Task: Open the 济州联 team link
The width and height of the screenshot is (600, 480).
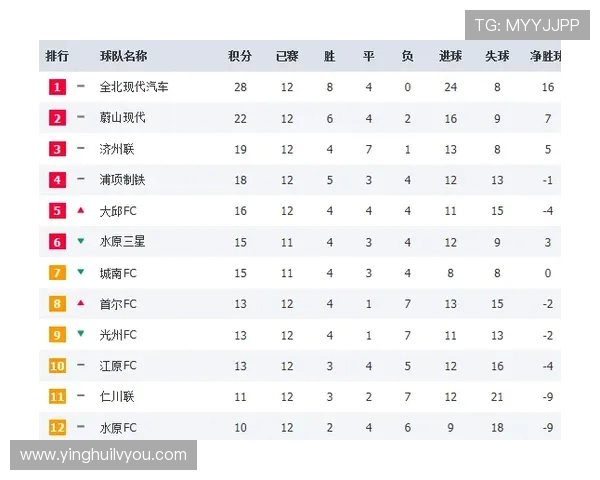Action: pyautogui.click(x=117, y=149)
